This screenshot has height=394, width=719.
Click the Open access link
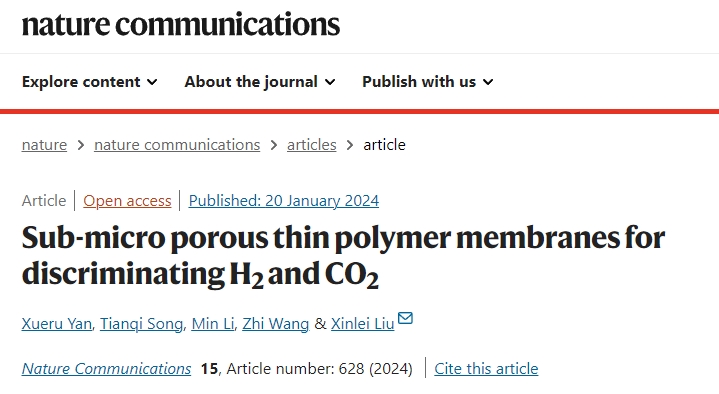pos(127,201)
